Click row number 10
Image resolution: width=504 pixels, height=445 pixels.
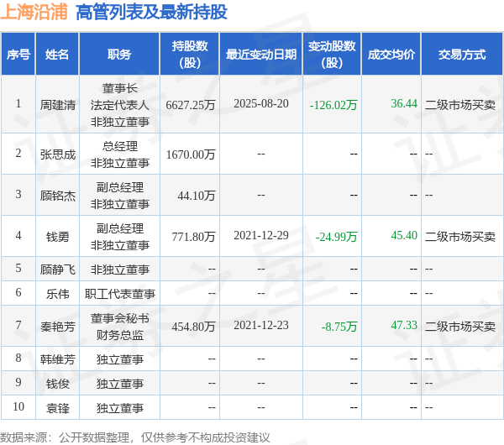18,406
